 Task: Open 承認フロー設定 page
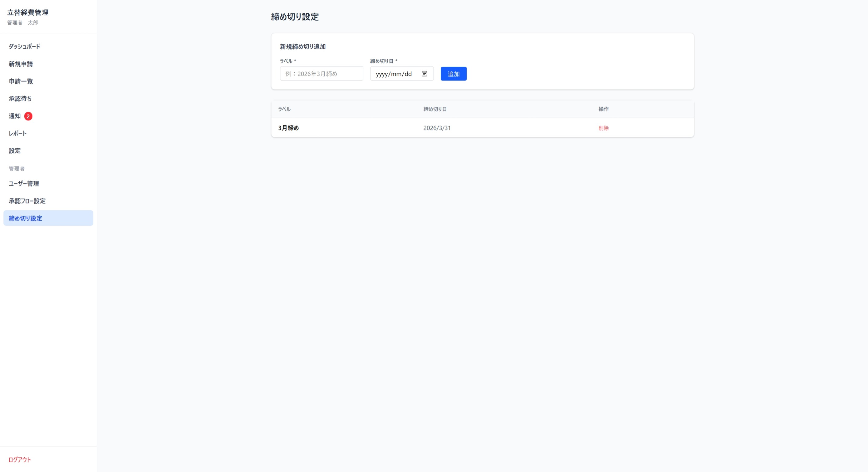point(27,201)
